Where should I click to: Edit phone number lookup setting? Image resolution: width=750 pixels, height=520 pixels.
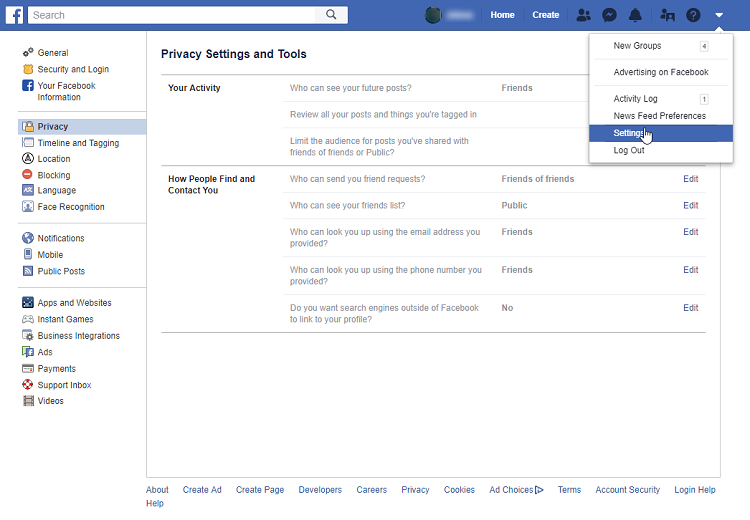[691, 270]
